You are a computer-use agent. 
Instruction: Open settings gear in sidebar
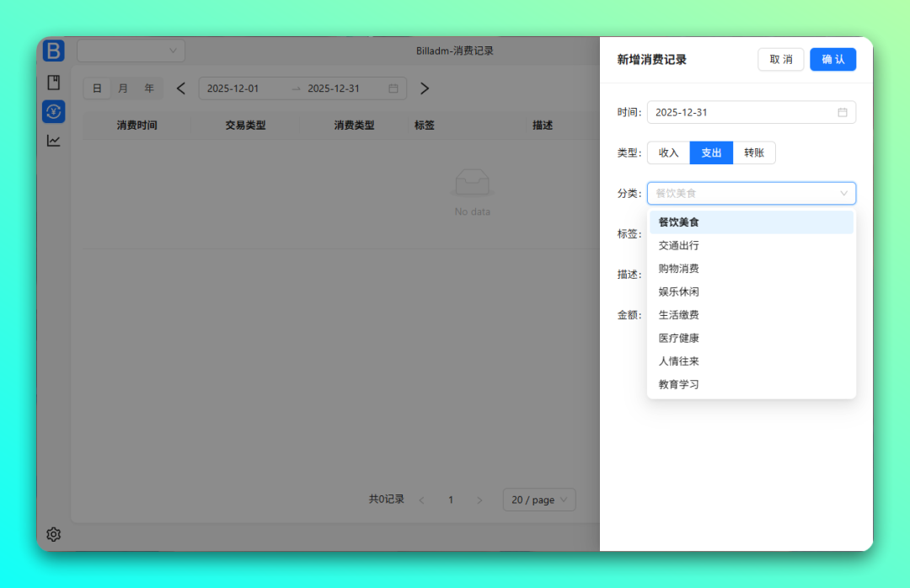(54, 534)
